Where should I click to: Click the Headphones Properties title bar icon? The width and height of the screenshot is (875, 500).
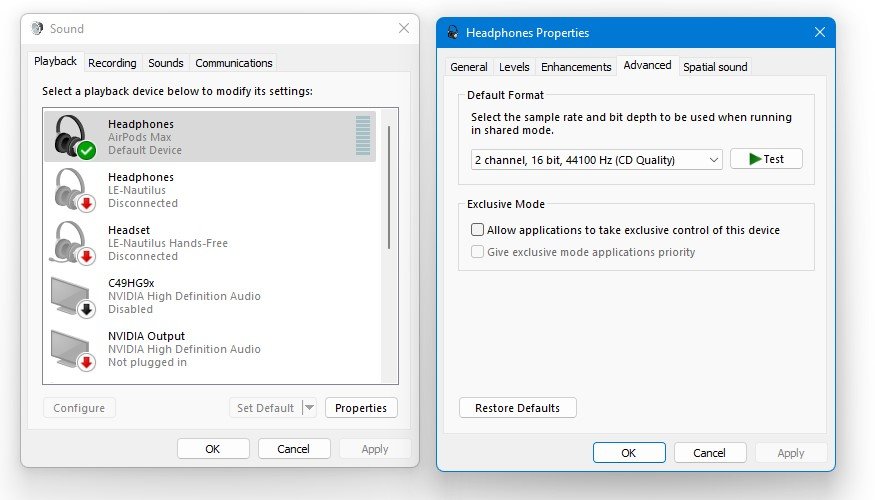[x=453, y=32]
